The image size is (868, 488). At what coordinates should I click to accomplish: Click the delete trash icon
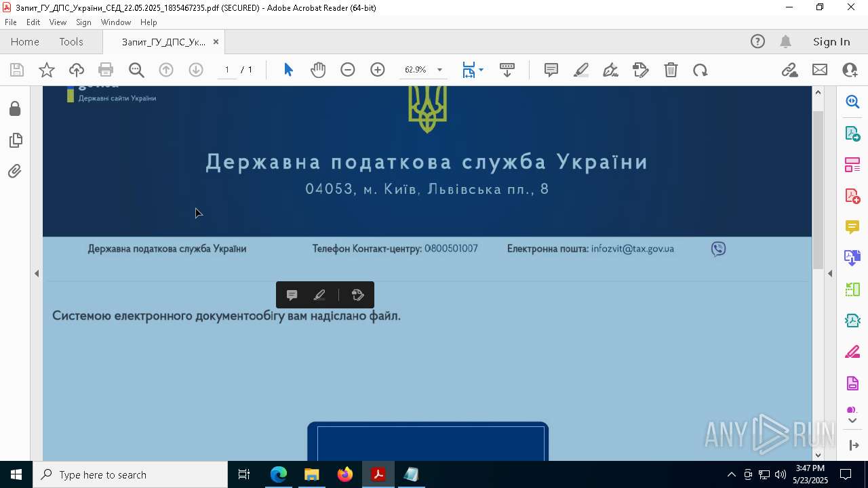[671, 70]
